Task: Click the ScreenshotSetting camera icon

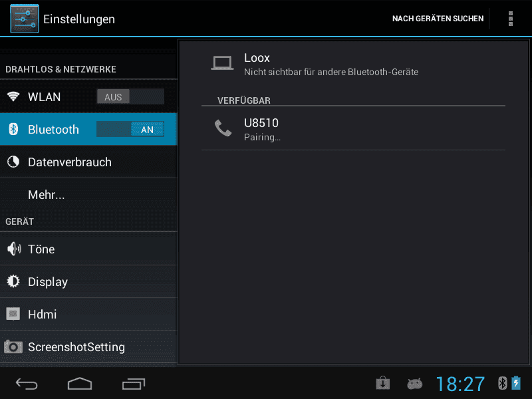Action: (x=13, y=346)
